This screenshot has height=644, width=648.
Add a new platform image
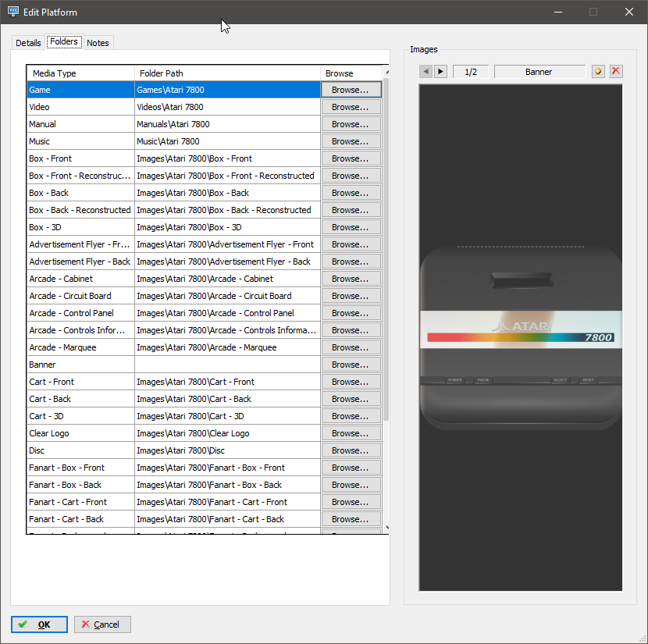[x=598, y=72]
